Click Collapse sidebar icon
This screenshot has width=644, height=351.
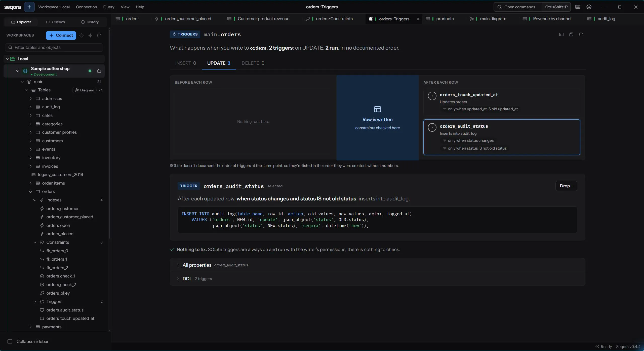[x=10, y=341]
